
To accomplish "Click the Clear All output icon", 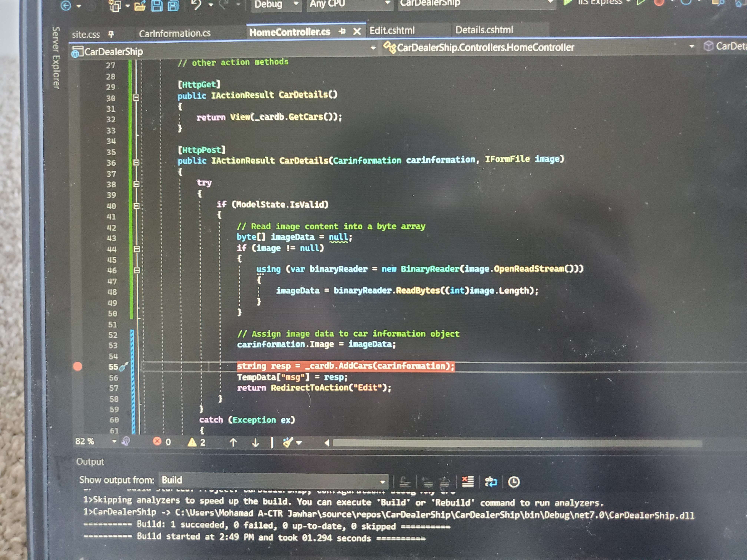I will [x=468, y=482].
